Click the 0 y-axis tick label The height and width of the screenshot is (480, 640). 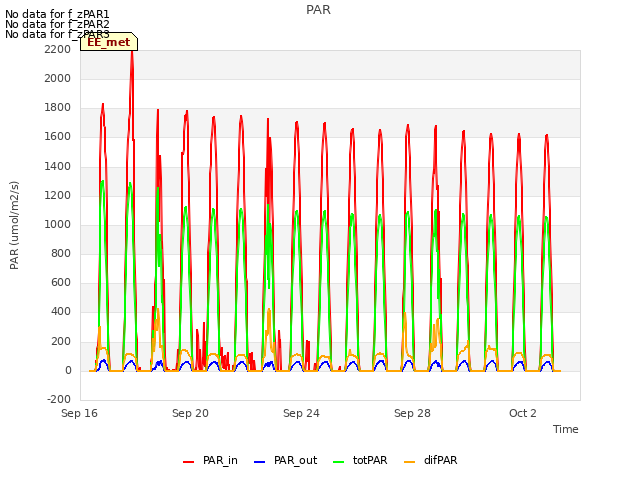point(68,371)
